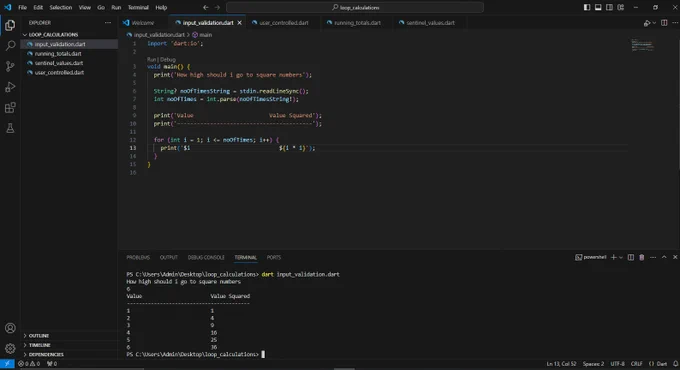Expand the TIMELINE section
The image size is (680, 370).
(39, 345)
